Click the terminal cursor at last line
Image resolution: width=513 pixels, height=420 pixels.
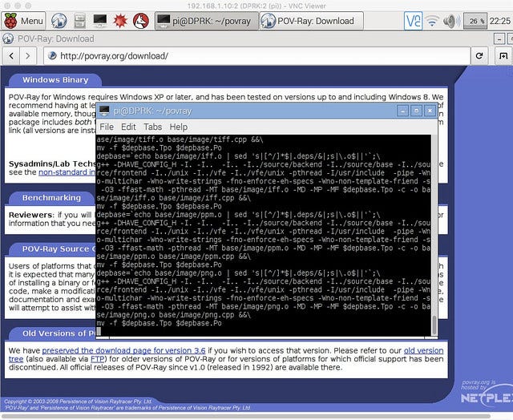coord(99,332)
